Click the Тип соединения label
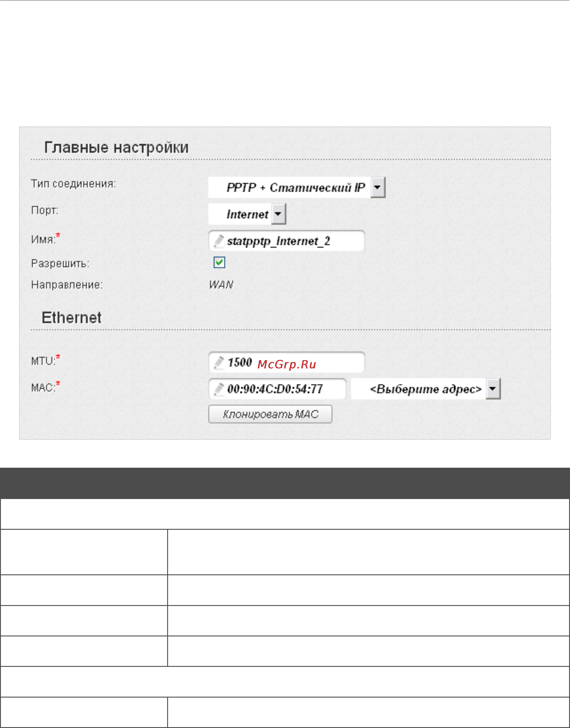Viewport: 570px width, 728px height. click(x=74, y=183)
